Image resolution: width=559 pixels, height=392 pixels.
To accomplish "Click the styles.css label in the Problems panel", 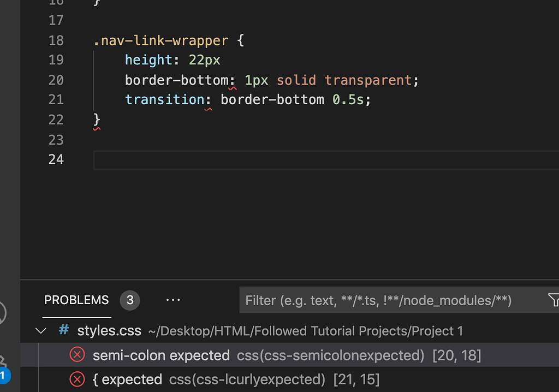I will (x=109, y=330).
